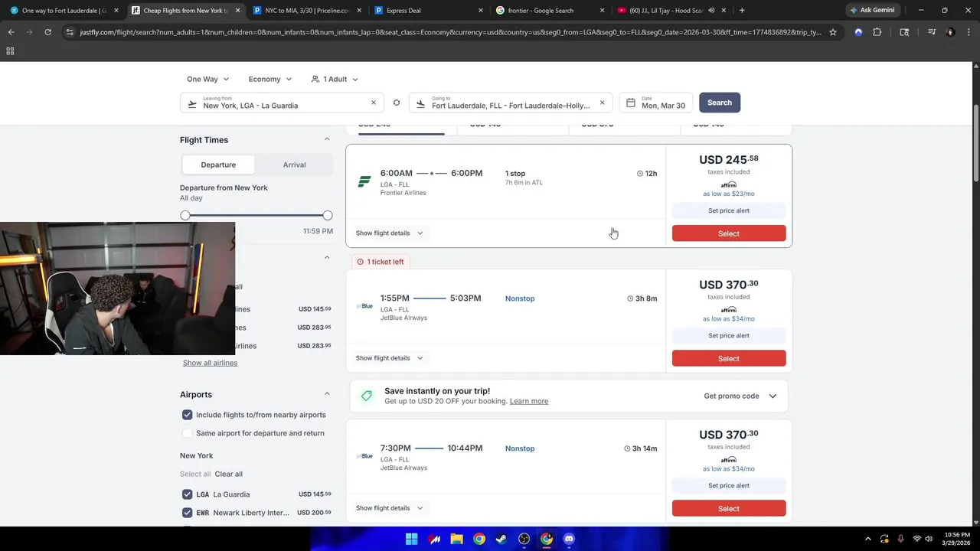Open a new browser tab
Viewport: 980px width, 551px height.
coord(742,11)
